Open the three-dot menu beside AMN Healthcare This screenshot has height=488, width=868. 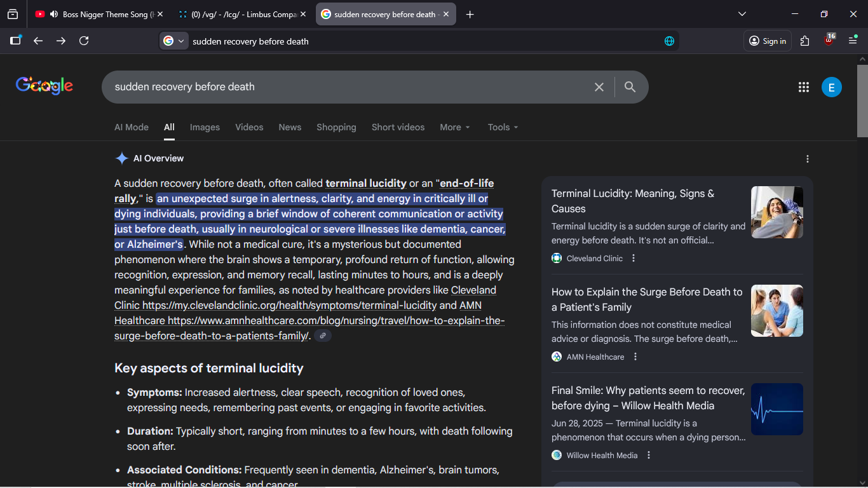coord(635,357)
